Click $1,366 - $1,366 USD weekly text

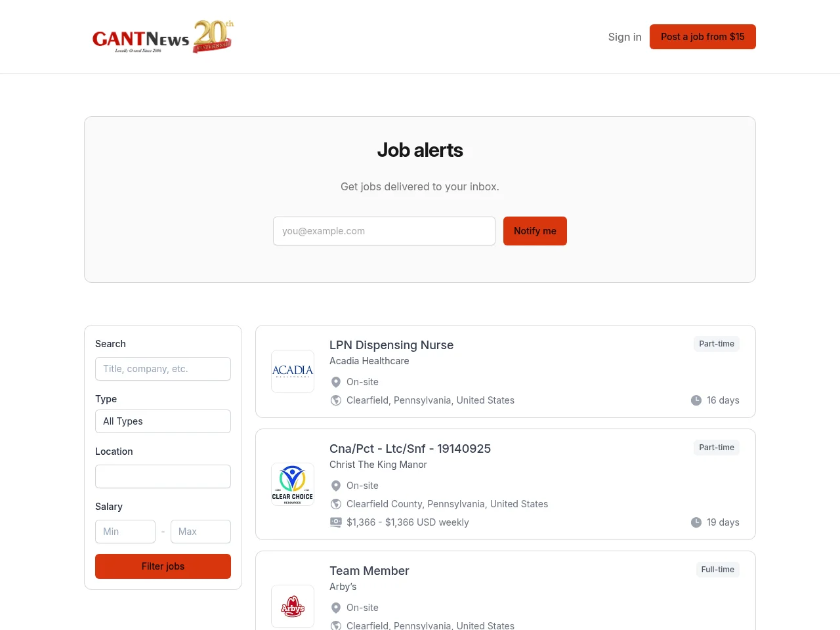tap(408, 522)
